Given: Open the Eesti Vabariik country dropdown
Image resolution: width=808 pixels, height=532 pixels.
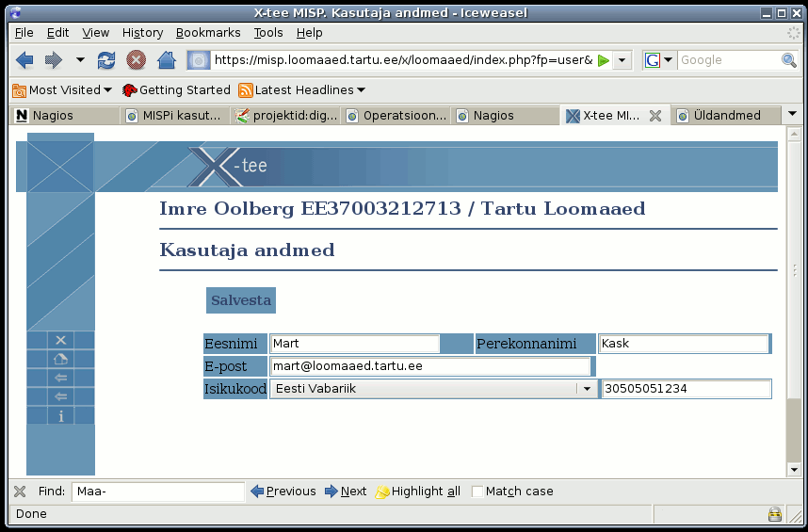Looking at the screenshot, I should coord(433,389).
